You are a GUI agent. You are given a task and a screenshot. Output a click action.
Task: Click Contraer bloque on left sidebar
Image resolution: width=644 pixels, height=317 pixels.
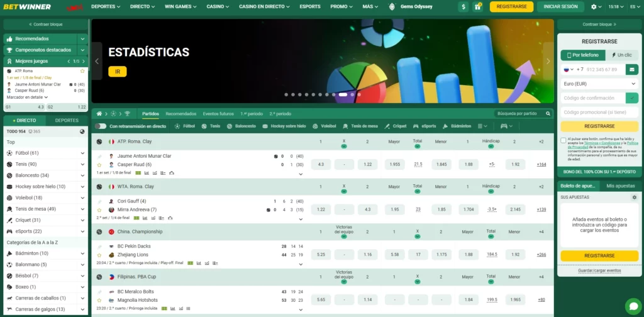45,25
